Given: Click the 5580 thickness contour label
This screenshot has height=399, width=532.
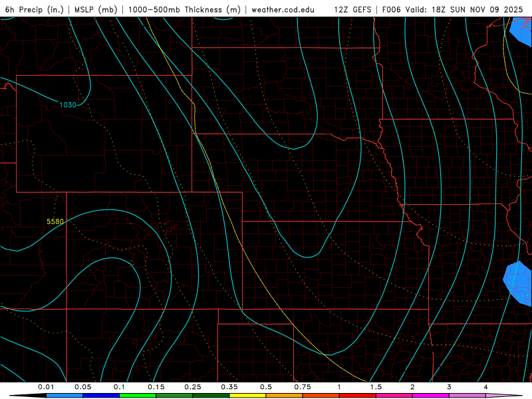Looking at the screenshot, I should click(55, 221).
